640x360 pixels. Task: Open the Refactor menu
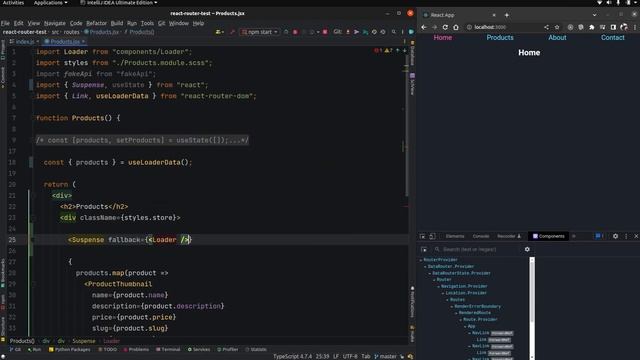tap(96, 23)
